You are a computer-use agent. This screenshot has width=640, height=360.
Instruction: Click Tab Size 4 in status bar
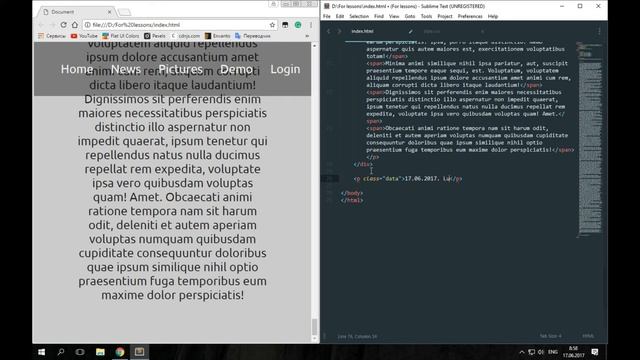pos(550,336)
